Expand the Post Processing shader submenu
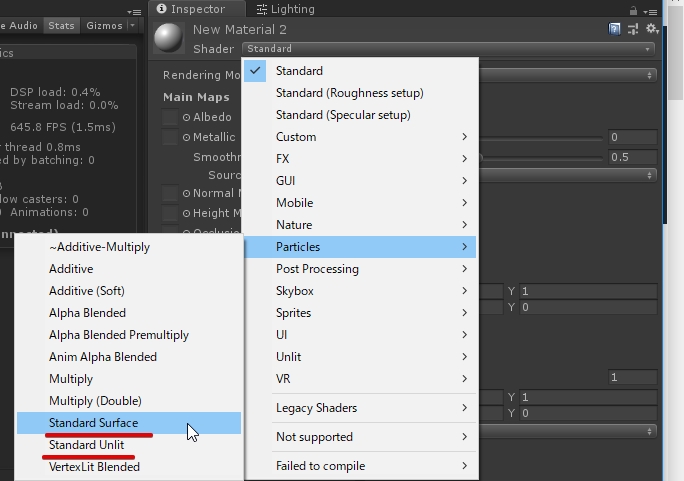Image resolution: width=684 pixels, height=481 pixels. (x=360, y=269)
